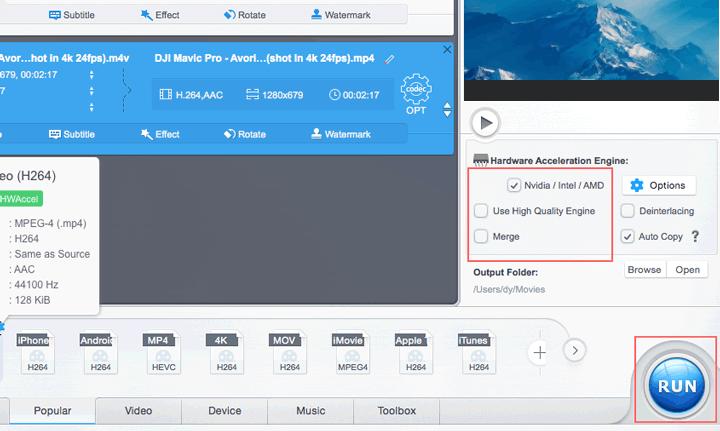Switch to the Toolbox tab

(x=396, y=411)
